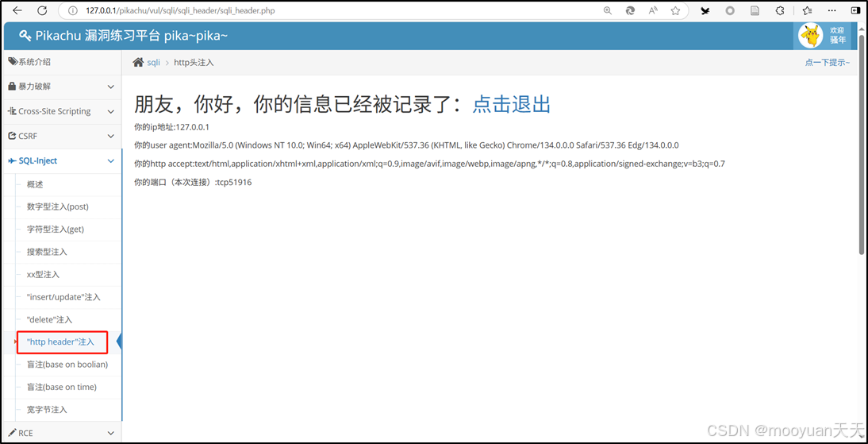The image size is (868, 444).
Task: Open the Extensions puzzle icon
Action: tap(780, 10)
